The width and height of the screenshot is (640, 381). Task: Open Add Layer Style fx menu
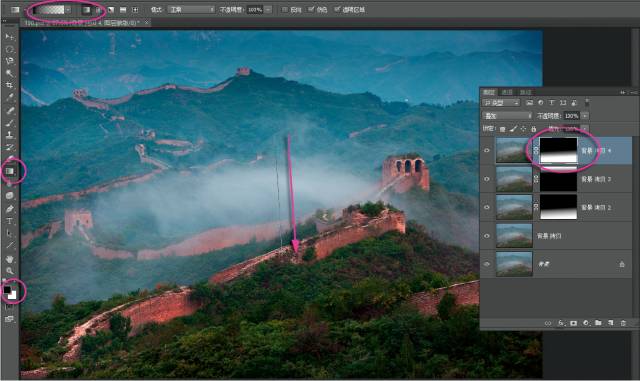pyautogui.click(x=561, y=323)
